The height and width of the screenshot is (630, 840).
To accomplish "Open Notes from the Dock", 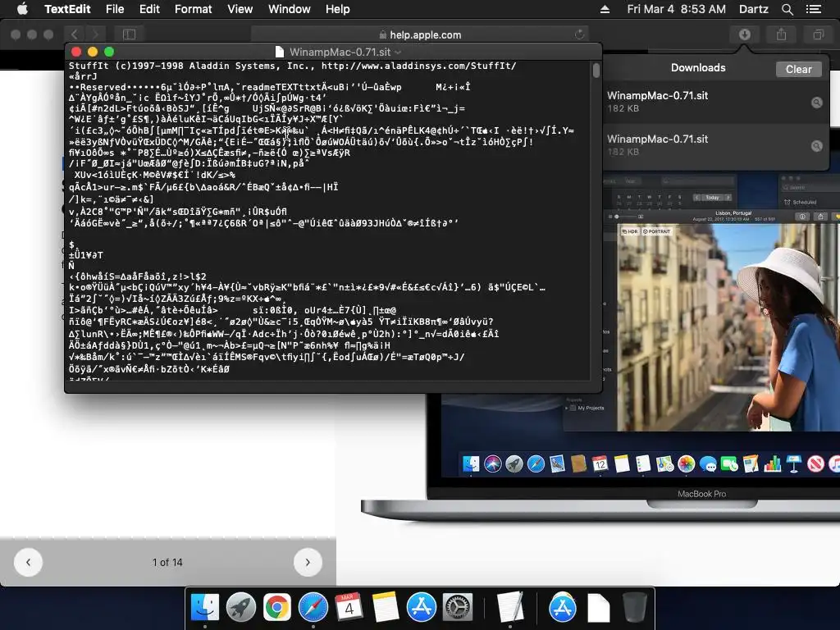I will coord(386,608).
